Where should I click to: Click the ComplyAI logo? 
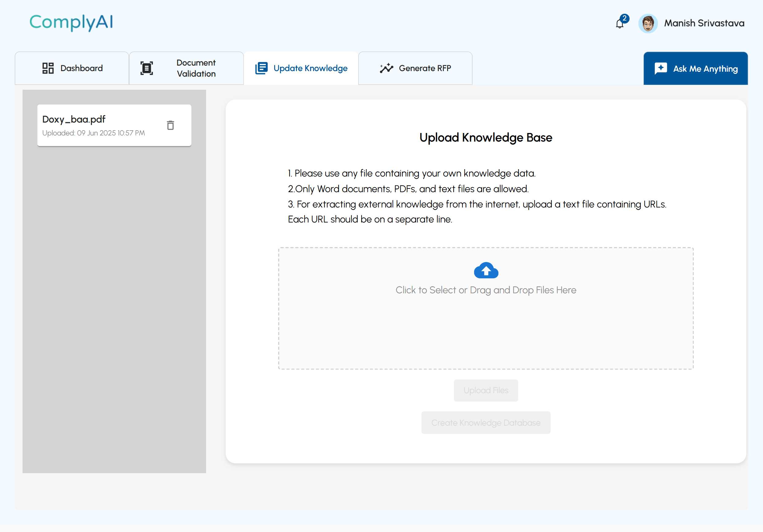71,22
